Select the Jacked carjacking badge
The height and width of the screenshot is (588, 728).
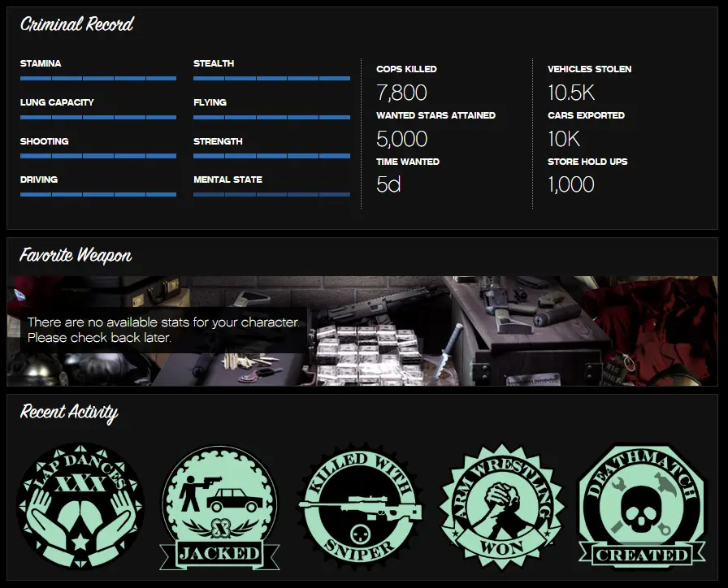tap(219, 506)
